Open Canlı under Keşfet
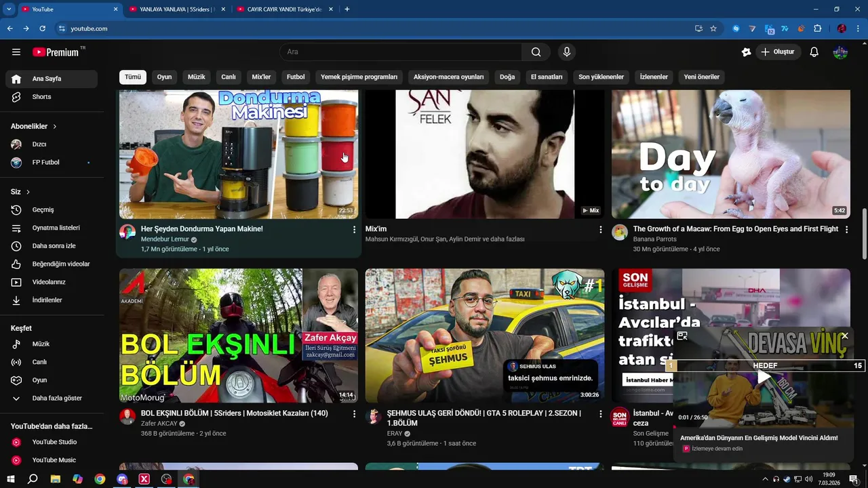This screenshot has height=488, width=868. 52,362
